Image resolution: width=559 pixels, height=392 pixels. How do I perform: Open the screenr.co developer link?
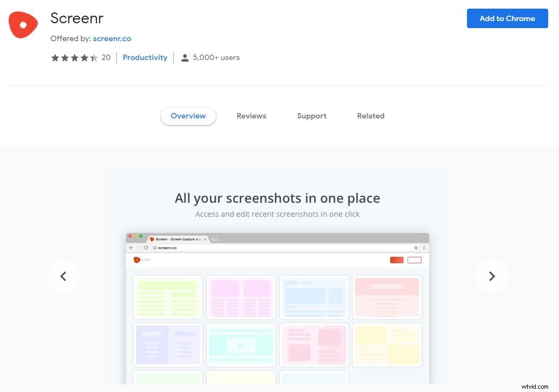click(112, 38)
